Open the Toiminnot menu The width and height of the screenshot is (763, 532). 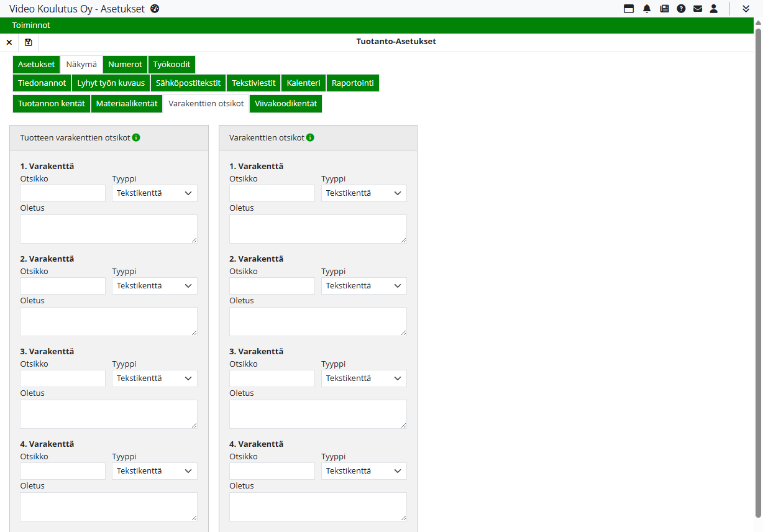tap(31, 25)
